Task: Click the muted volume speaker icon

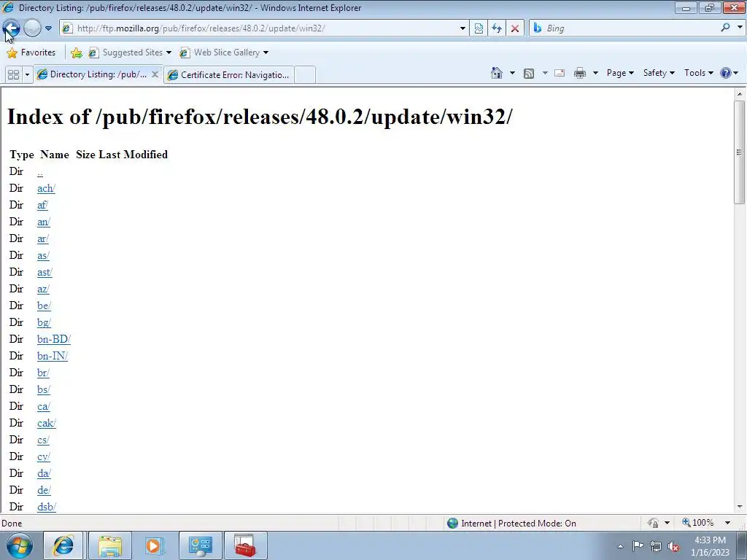Action: coord(673,546)
